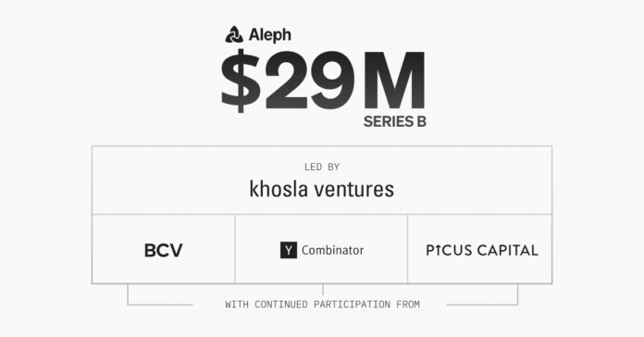Click the word PARTICIPATION in bottom caption
This screenshot has height=337, width=644.
coord(352,305)
